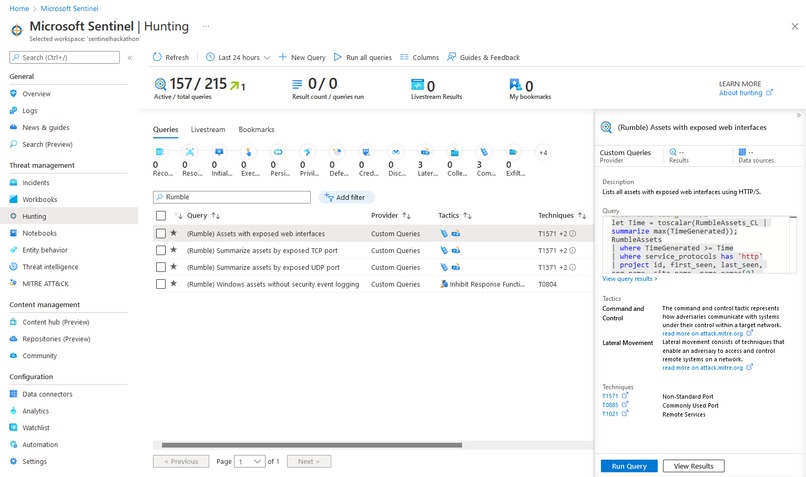This screenshot has height=477, width=806.
Task: Click the View Results button
Action: 693,466
